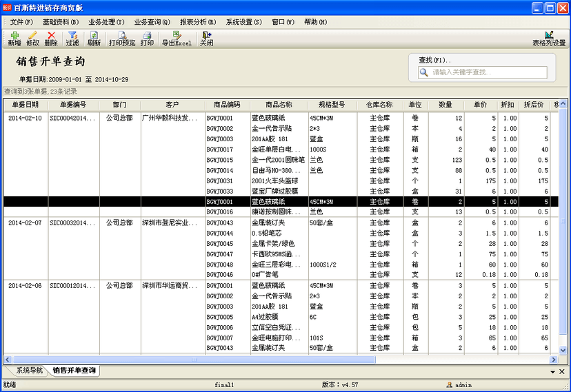Click the 商品名称 column header
The width and height of the screenshot is (571, 392).
pyautogui.click(x=279, y=105)
